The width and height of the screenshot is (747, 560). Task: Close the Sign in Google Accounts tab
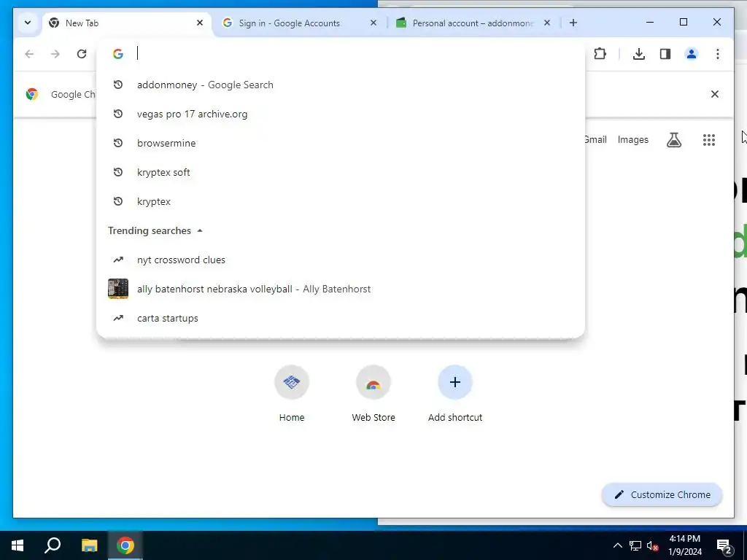click(x=373, y=23)
